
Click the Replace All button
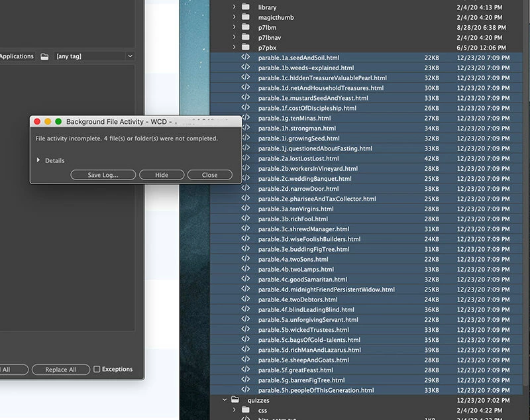coord(61,369)
